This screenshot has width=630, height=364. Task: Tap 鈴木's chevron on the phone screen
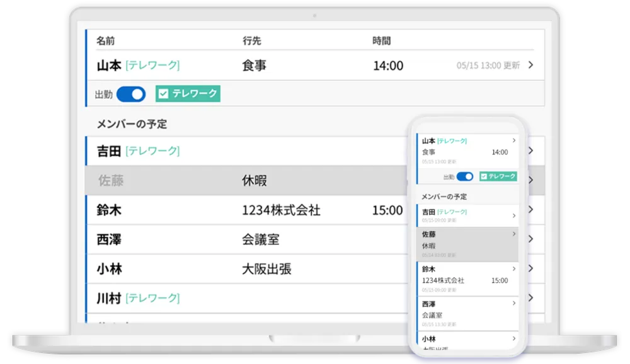pyautogui.click(x=514, y=269)
